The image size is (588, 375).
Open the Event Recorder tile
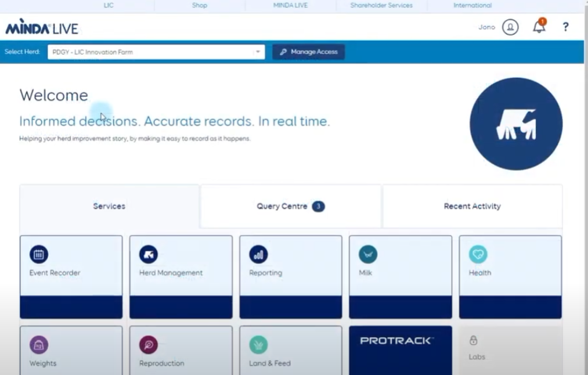[x=71, y=277]
